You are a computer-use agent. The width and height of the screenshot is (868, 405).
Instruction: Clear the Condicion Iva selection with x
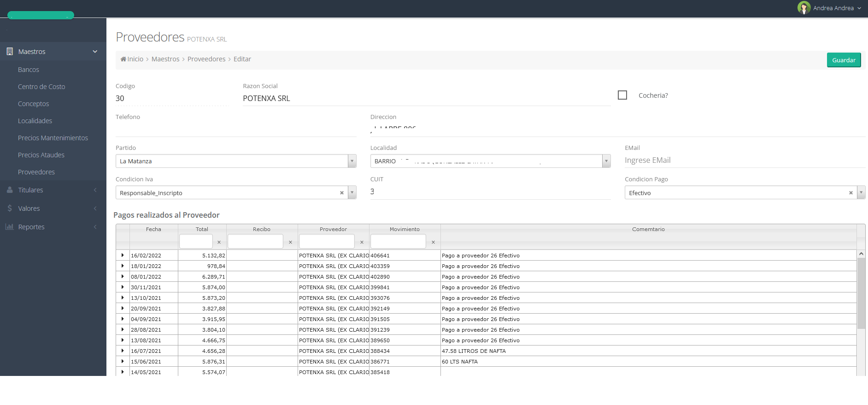pos(341,193)
